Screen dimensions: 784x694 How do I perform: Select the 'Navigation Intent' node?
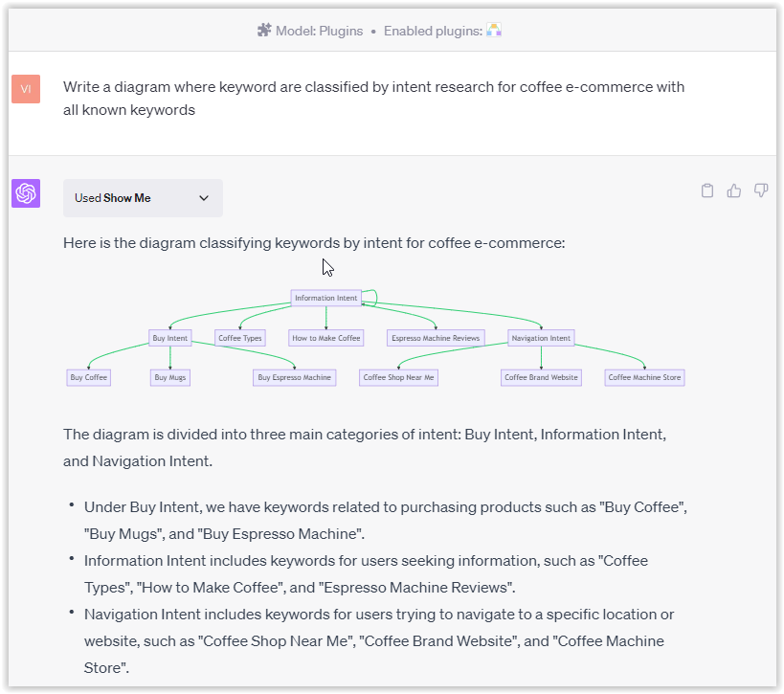coord(541,337)
